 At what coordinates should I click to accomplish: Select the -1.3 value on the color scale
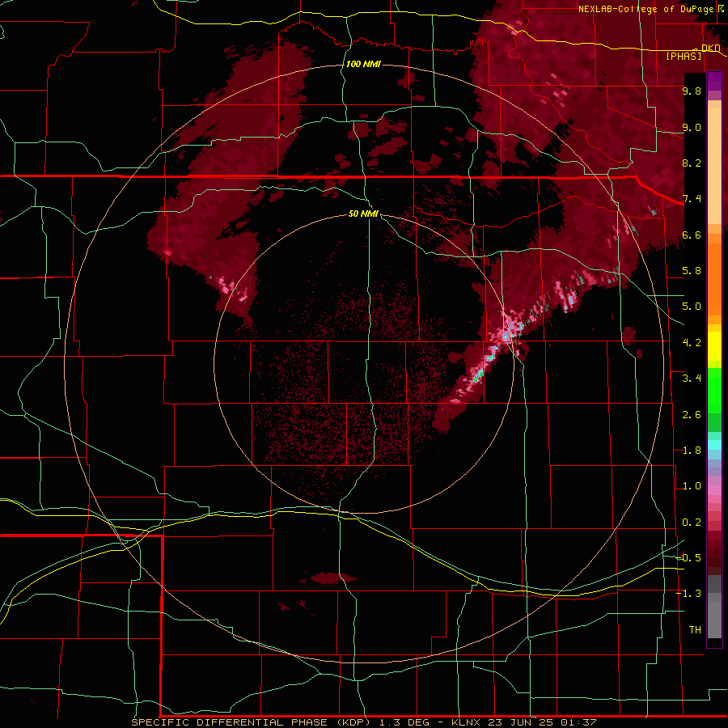(689, 594)
